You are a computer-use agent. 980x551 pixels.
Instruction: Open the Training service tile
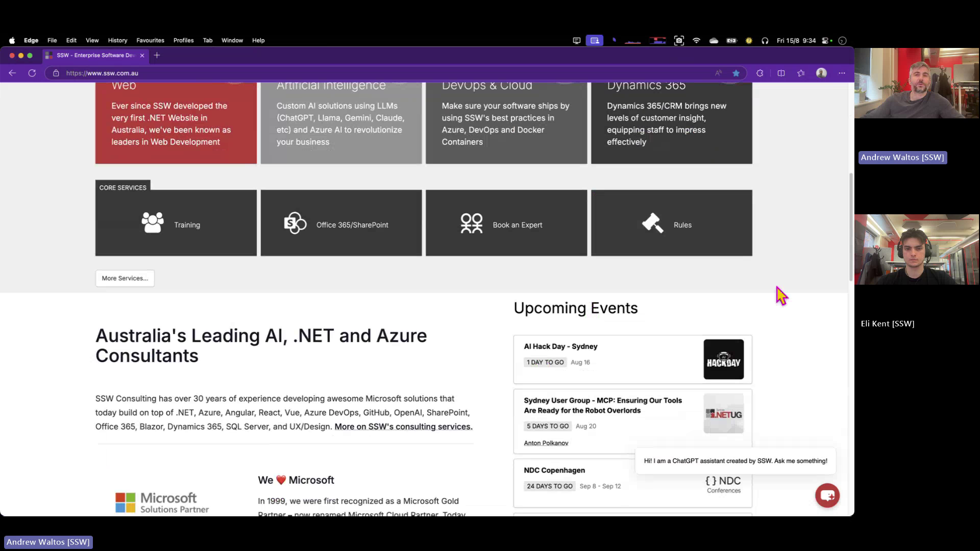pyautogui.click(x=176, y=223)
